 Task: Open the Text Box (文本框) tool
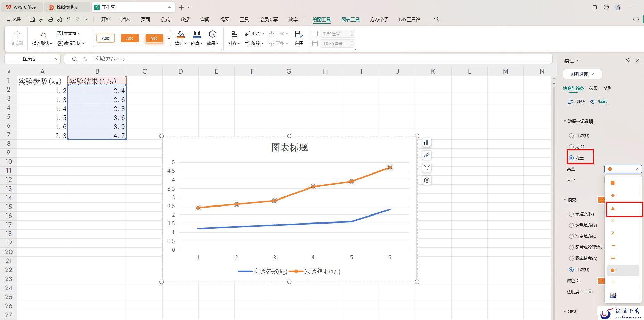tap(68, 34)
